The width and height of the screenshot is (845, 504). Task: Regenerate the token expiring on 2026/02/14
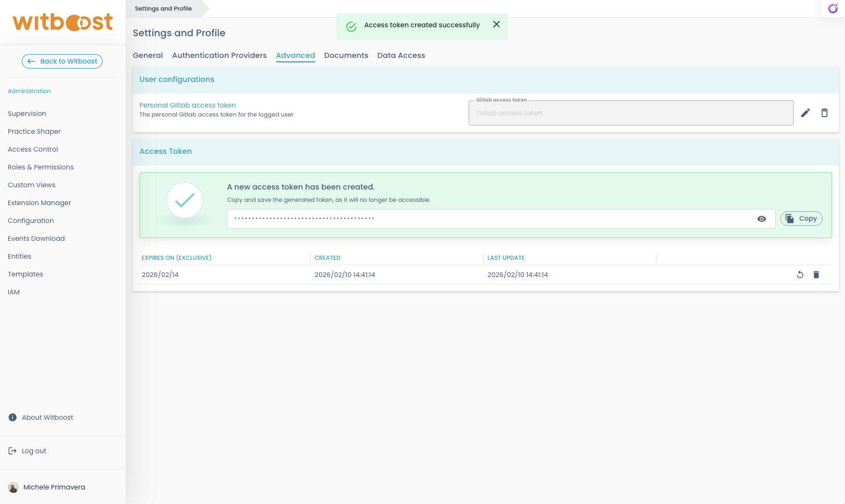point(800,274)
